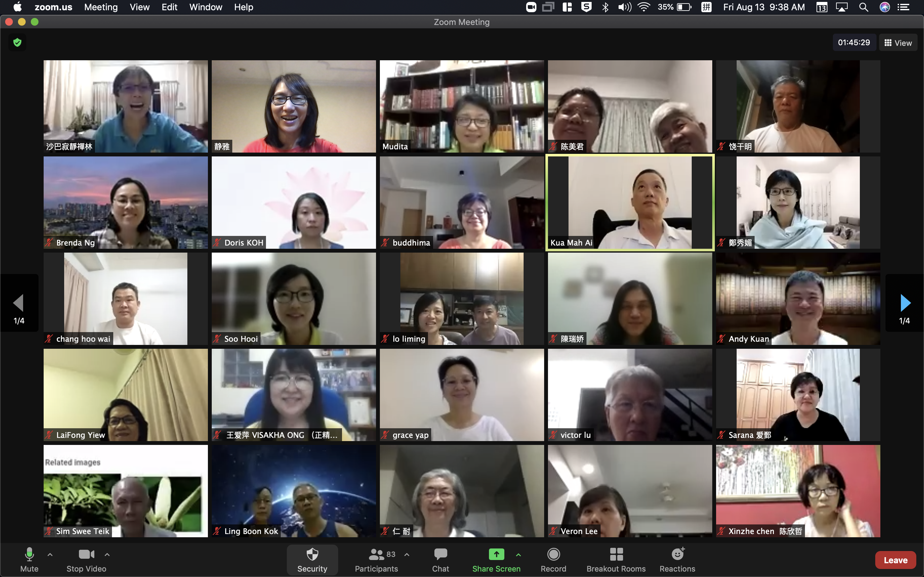Open the Chat panel
Image resolution: width=924 pixels, height=577 pixels.
[440, 559]
